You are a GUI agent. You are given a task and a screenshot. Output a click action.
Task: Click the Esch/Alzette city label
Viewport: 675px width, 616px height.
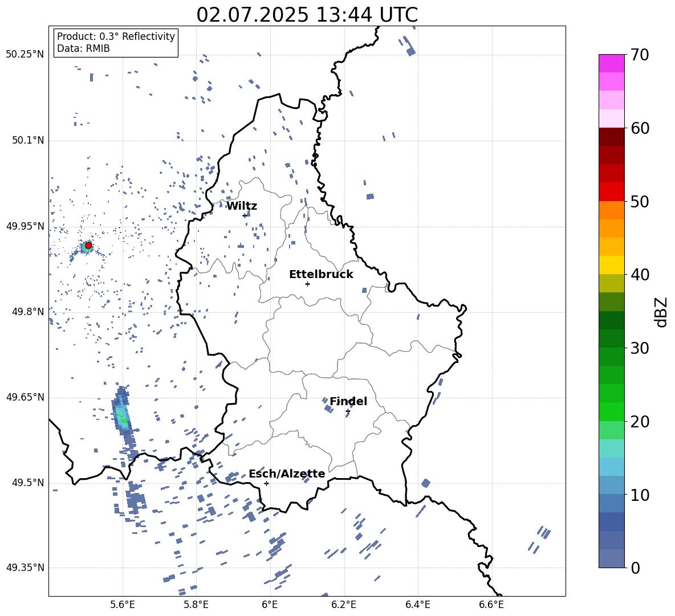click(x=287, y=474)
